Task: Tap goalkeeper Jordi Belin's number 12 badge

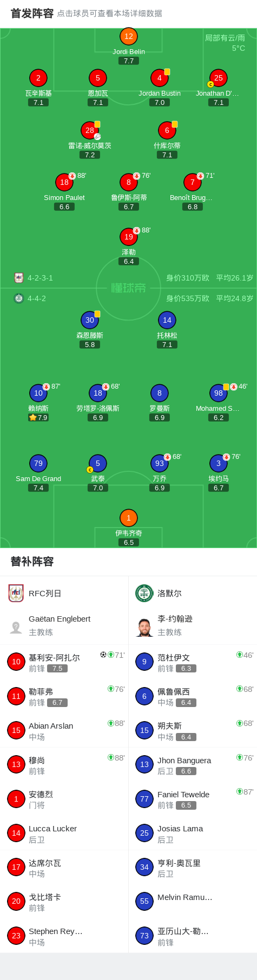Action: [128, 36]
